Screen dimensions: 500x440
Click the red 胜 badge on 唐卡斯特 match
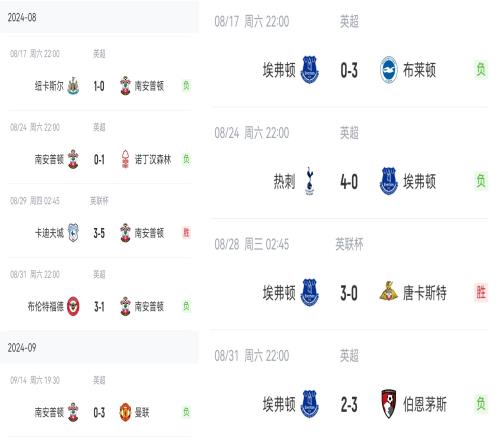pyautogui.click(x=481, y=292)
